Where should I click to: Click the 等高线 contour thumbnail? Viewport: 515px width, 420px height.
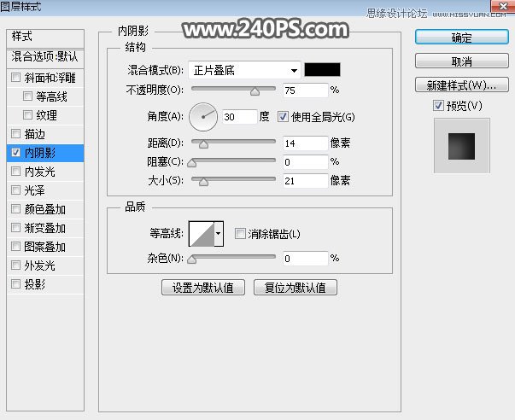pyautogui.click(x=202, y=234)
